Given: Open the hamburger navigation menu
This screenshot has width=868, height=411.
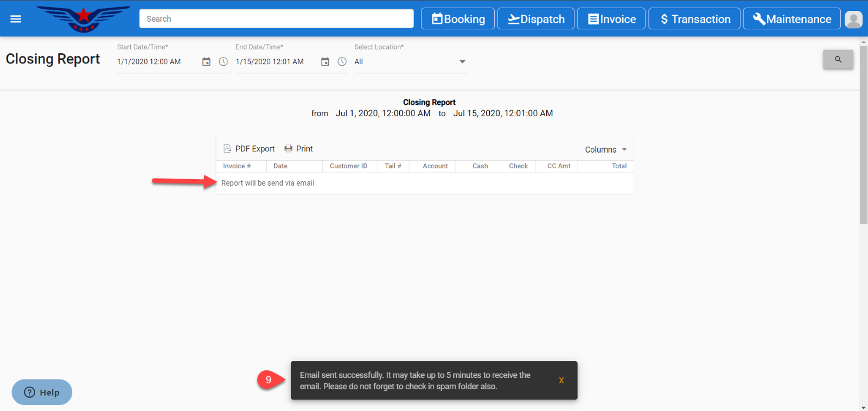Looking at the screenshot, I should click(x=16, y=19).
